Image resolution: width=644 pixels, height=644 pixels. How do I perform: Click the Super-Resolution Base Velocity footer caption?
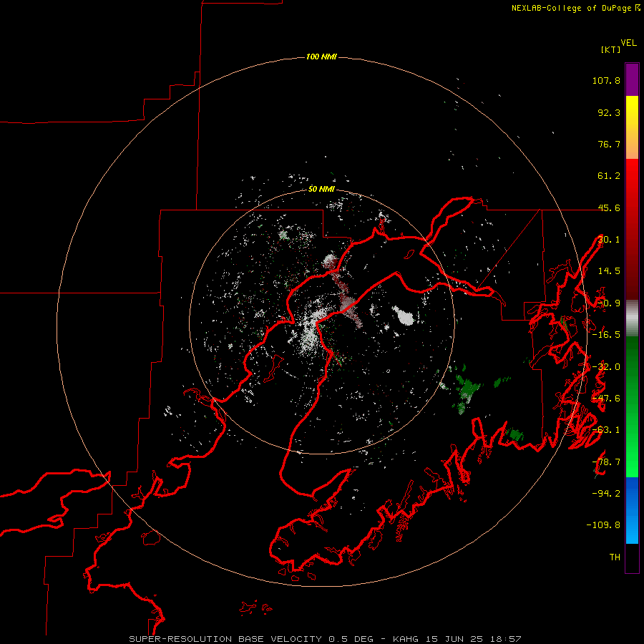(325, 639)
